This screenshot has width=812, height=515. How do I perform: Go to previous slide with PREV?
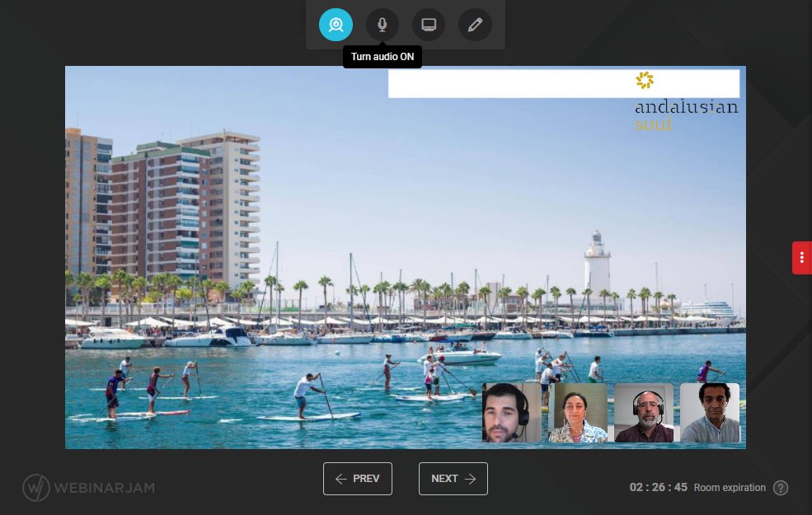click(358, 479)
